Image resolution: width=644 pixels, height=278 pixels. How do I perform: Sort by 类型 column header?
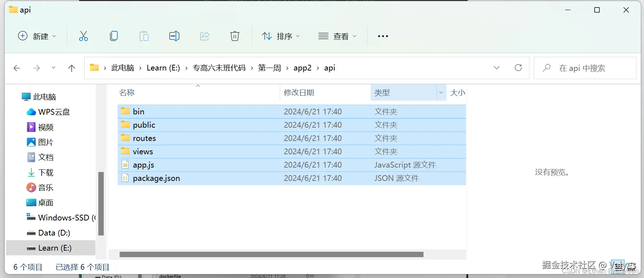point(382,93)
